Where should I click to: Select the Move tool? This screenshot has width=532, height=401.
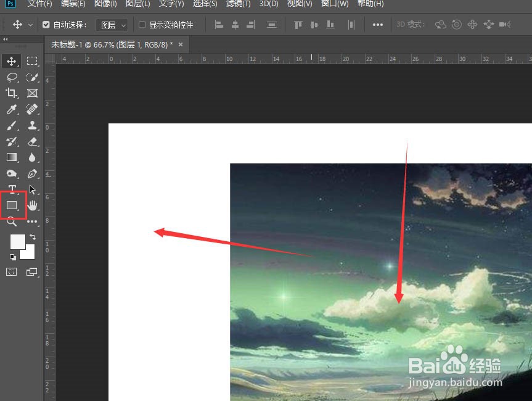11,61
